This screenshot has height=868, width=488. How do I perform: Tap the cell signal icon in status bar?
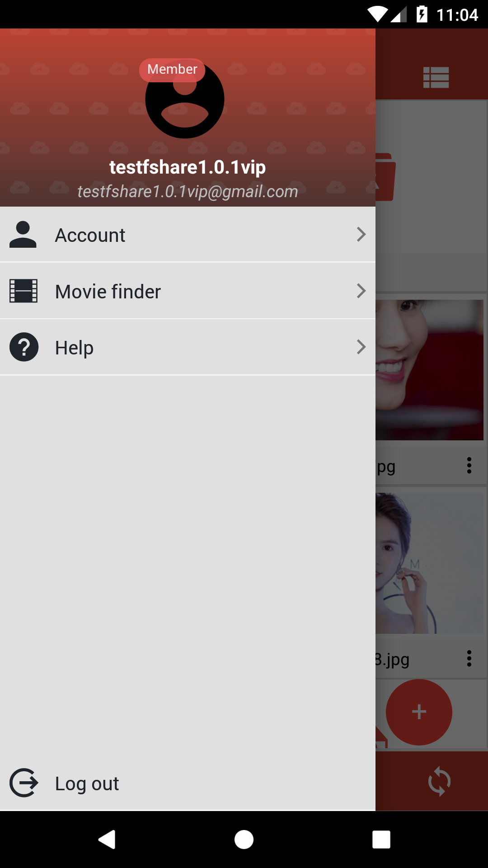tap(399, 14)
